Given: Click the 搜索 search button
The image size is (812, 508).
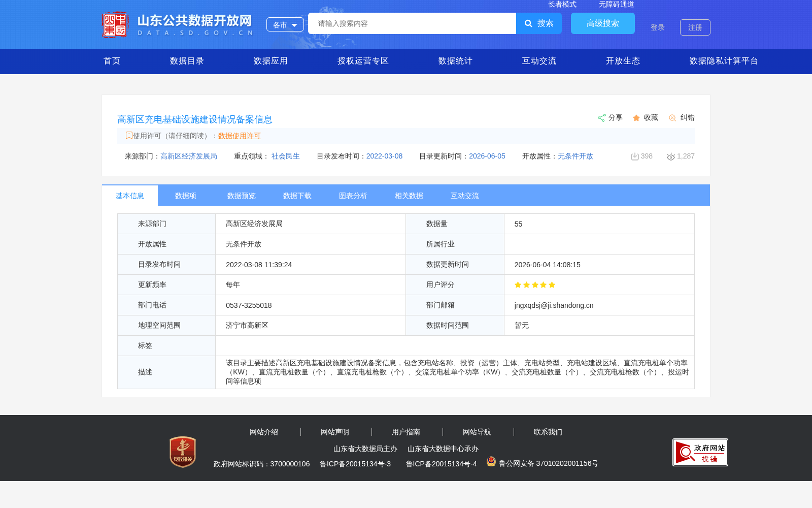Looking at the screenshot, I should (539, 23).
